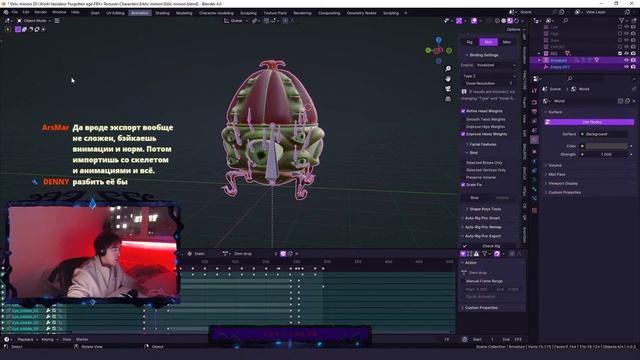The image size is (640, 360).
Task: Select the Skin tab in Auto-Rig panel
Action: point(488,42)
